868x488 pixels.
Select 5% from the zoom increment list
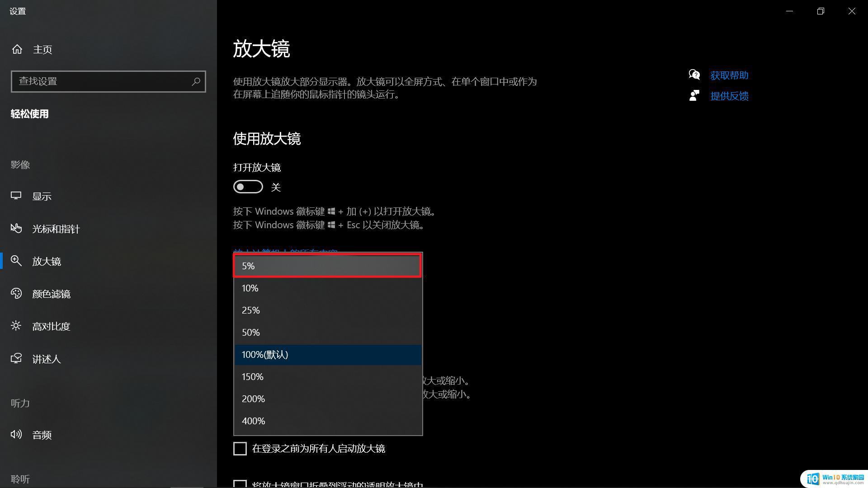click(x=328, y=266)
